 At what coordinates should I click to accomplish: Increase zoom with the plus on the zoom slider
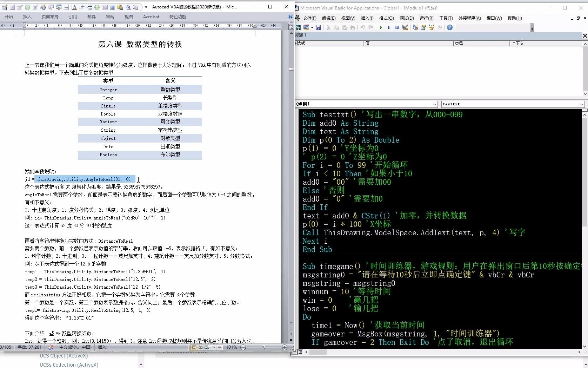coord(285,347)
